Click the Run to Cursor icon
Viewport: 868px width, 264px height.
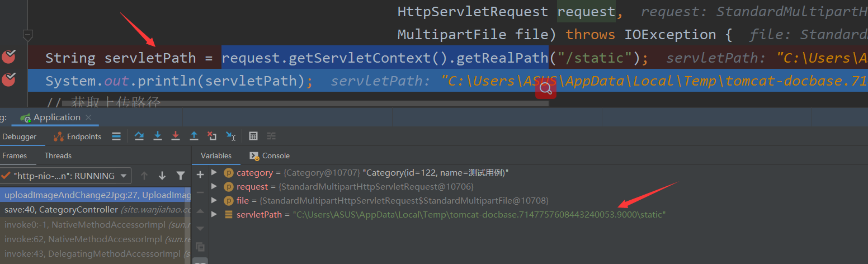(230, 136)
